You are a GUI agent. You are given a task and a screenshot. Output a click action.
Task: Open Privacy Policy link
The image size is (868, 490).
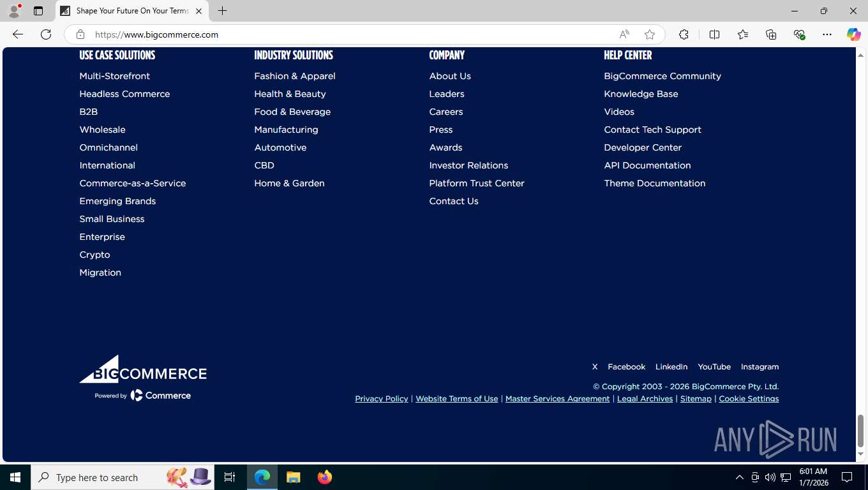click(x=382, y=399)
